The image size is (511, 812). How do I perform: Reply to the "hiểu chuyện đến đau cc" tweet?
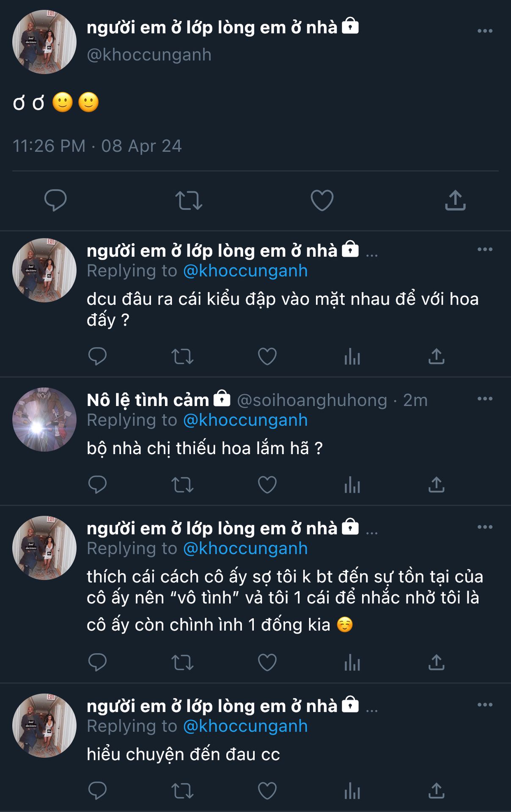coord(97,790)
